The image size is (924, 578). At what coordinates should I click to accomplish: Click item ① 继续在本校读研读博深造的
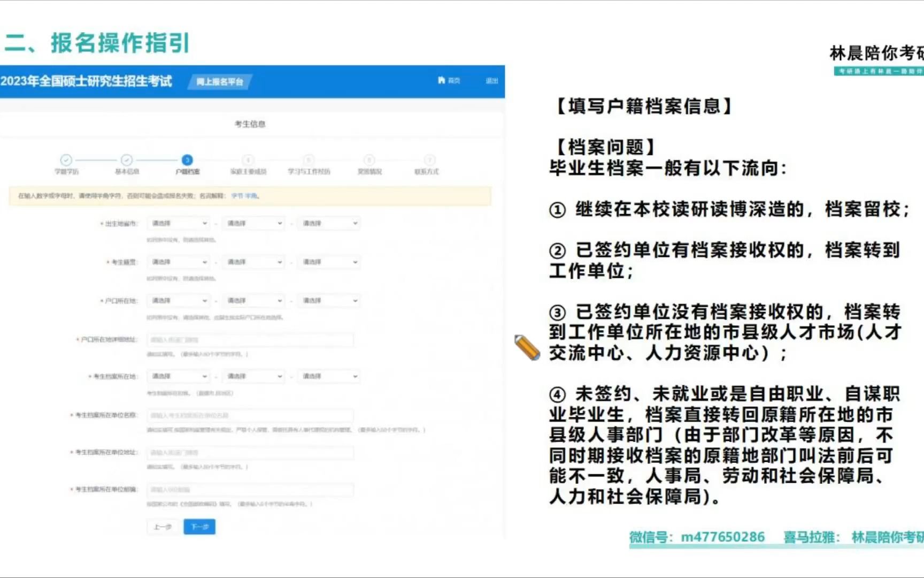[x=729, y=209]
